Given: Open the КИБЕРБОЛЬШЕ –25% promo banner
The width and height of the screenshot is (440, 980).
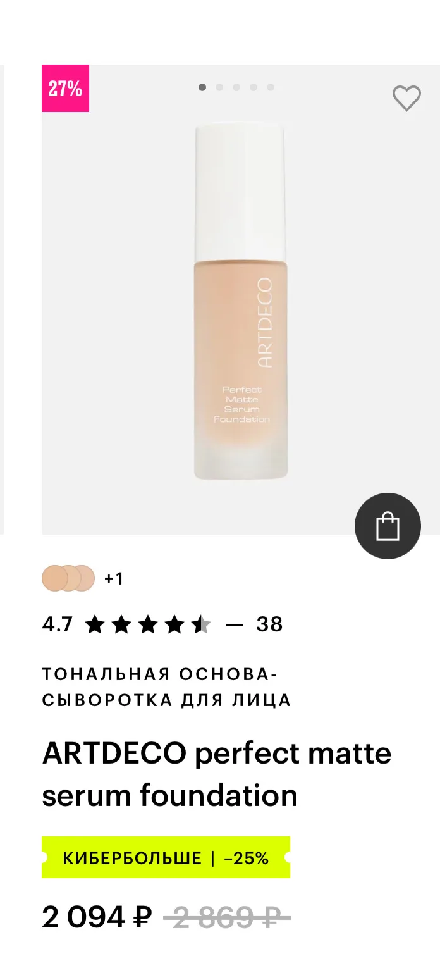Looking at the screenshot, I should [166, 857].
